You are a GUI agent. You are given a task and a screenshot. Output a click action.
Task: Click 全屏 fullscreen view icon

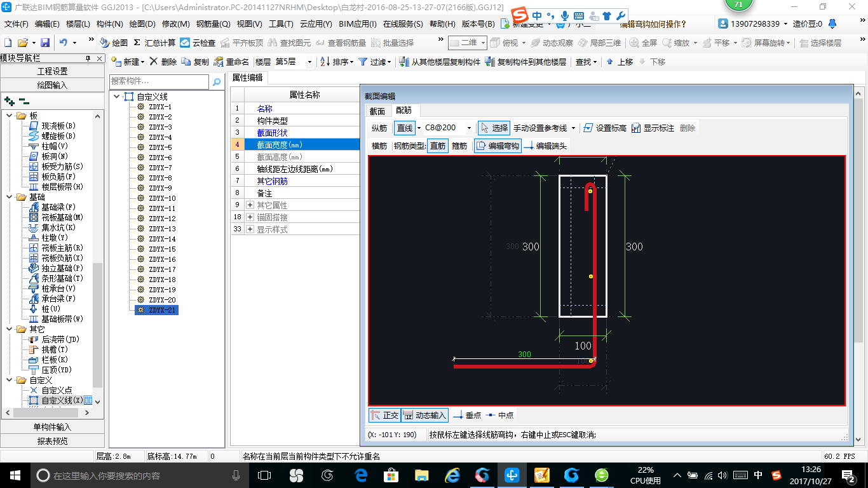point(644,43)
